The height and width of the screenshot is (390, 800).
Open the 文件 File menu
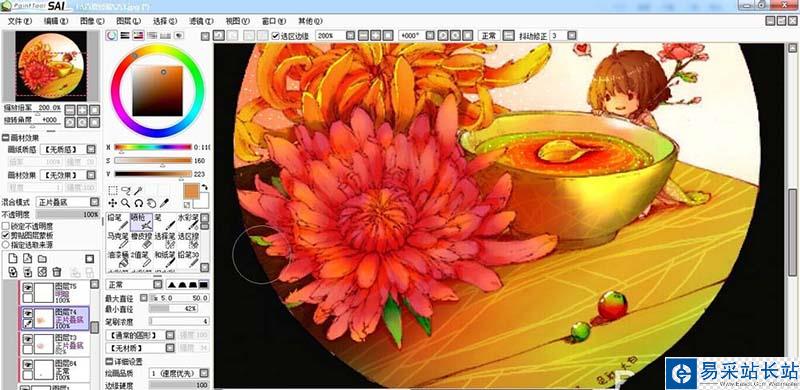coord(19,21)
